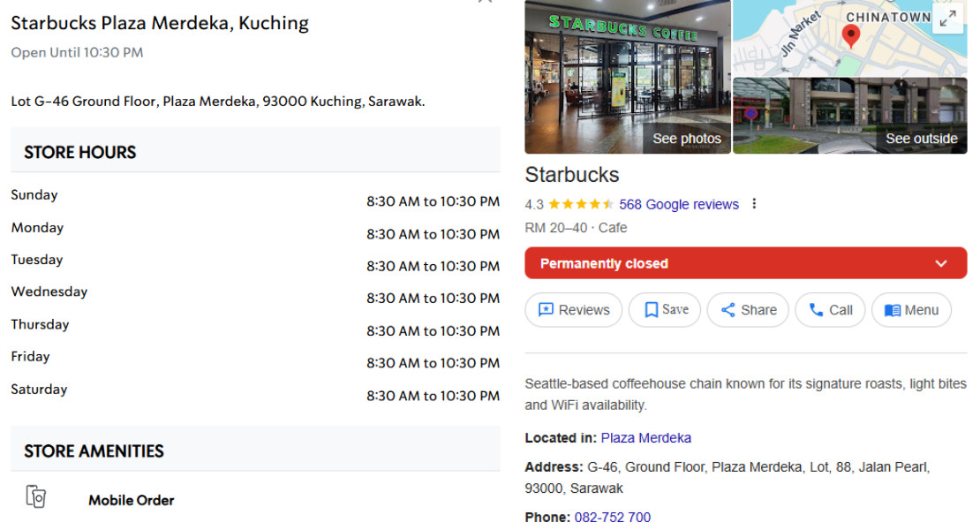View the storefront photos thumbnail
980x530 pixels.
[628, 77]
